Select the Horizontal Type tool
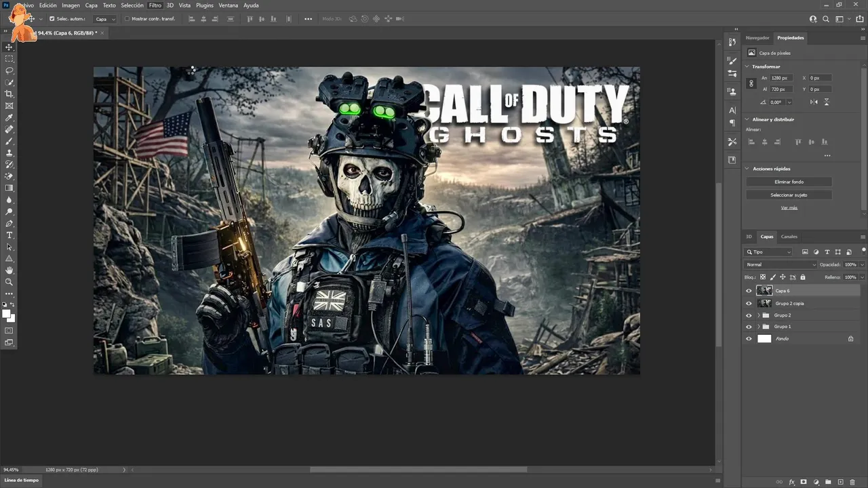The width and height of the screenshot is (868, 488). point(9,235)
